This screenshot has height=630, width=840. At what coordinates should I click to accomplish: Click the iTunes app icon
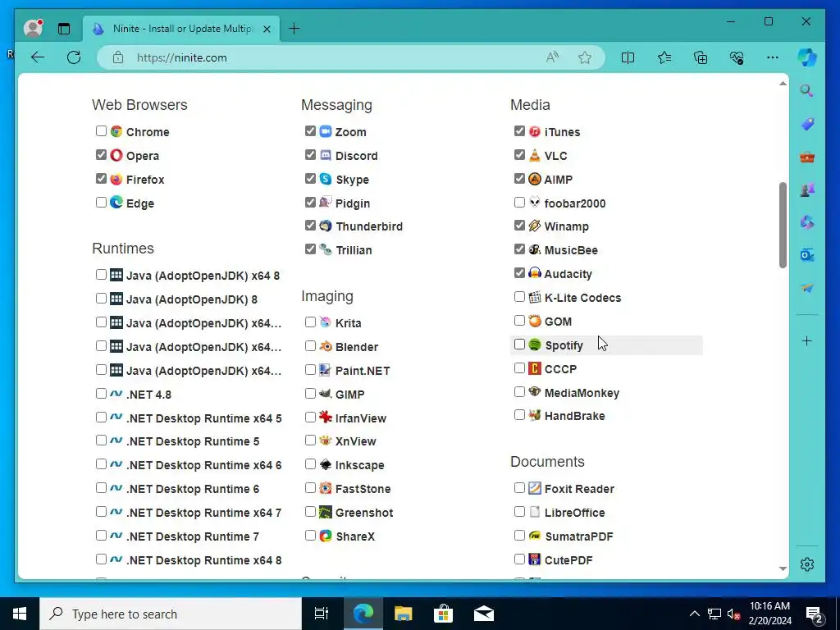[534, 131]
